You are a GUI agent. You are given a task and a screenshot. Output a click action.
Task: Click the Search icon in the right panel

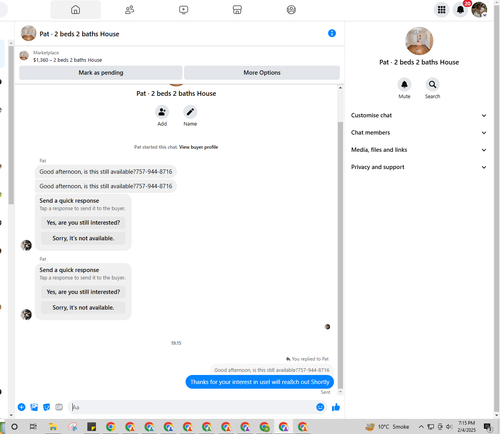click(x=432, y=84)
